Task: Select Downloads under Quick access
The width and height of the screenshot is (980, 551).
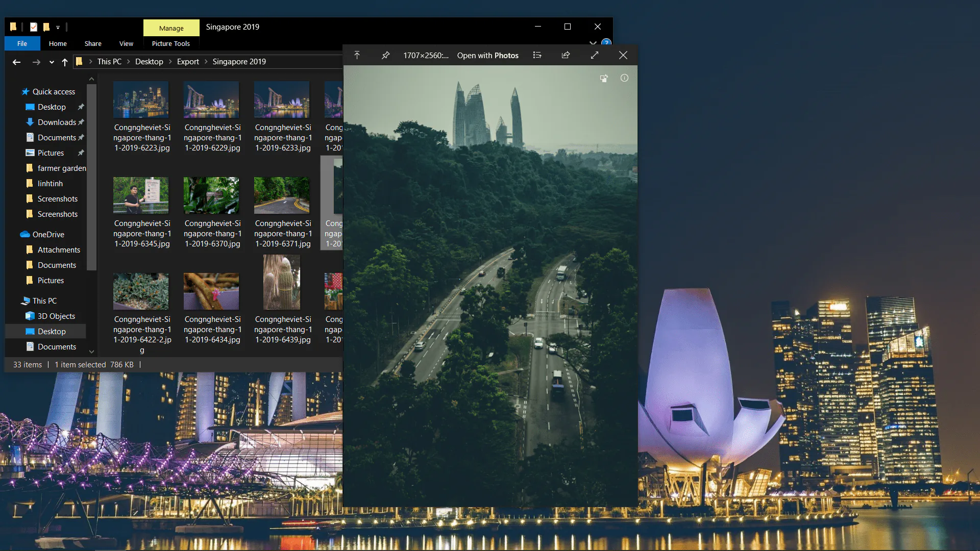Action: tap(57, 122)
